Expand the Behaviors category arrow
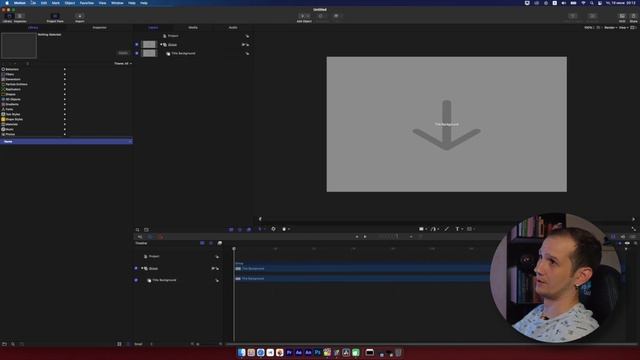The height and width of the screenshot is (360, 640). click(64, 69)
